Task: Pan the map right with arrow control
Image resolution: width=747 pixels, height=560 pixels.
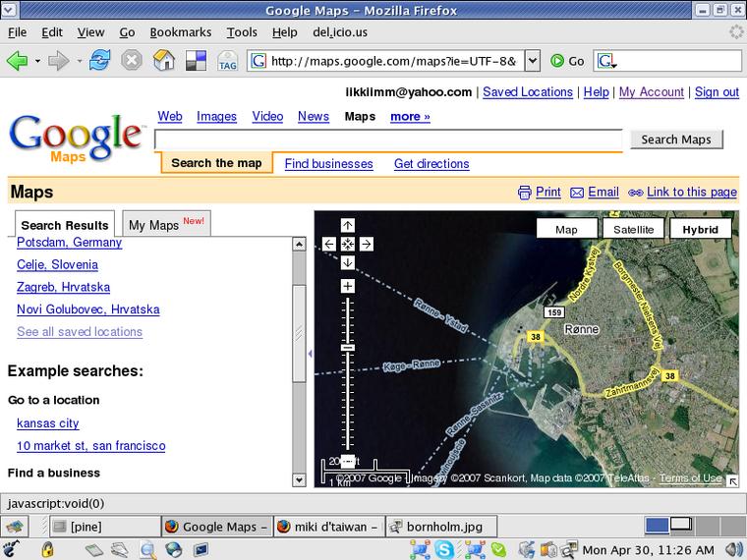Action: (x=366, y=244)
